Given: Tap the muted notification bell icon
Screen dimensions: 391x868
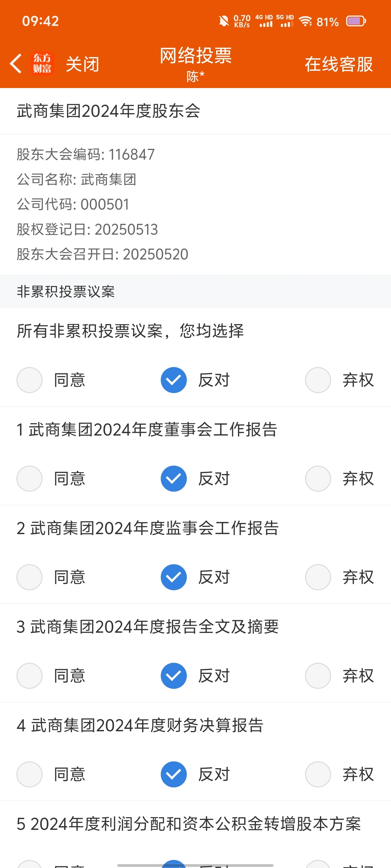Looking at the screenshot, I should pos(223,21).
